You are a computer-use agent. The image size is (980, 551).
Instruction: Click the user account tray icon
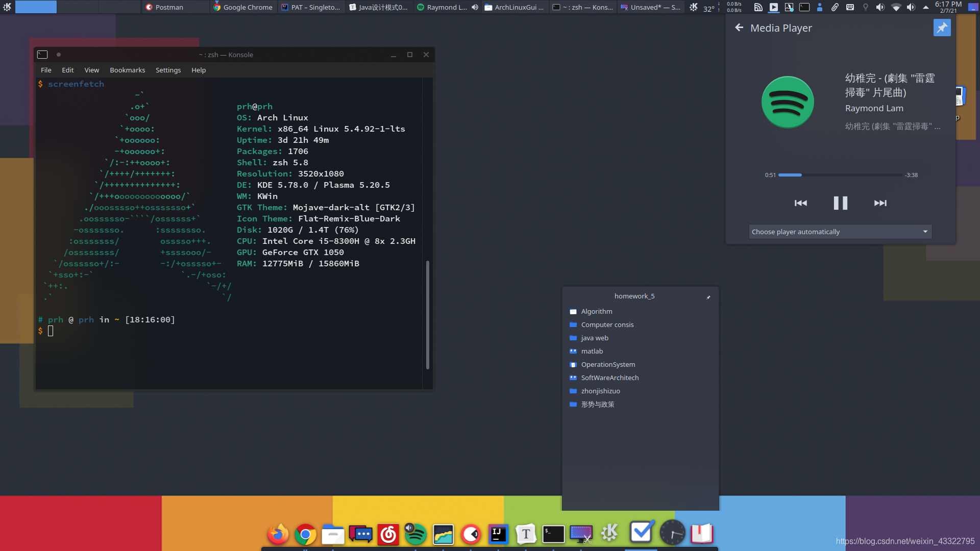coord(820,7)
